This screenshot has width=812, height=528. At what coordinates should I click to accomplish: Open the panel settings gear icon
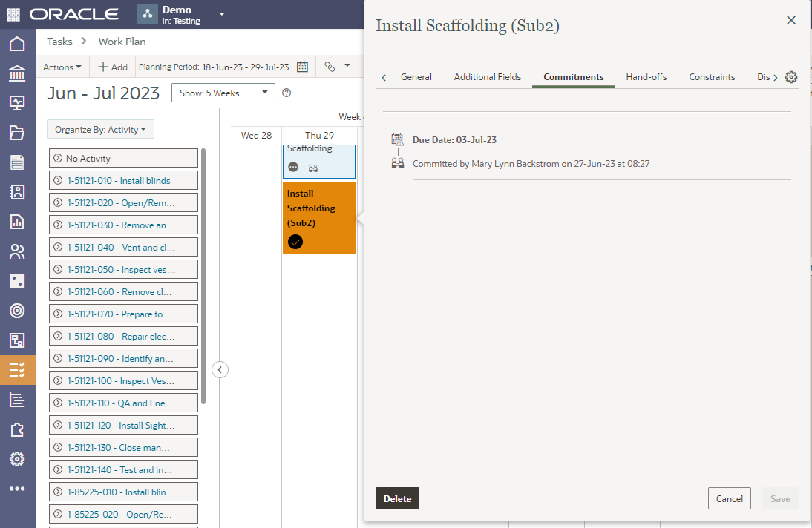(x=791, y=77)
